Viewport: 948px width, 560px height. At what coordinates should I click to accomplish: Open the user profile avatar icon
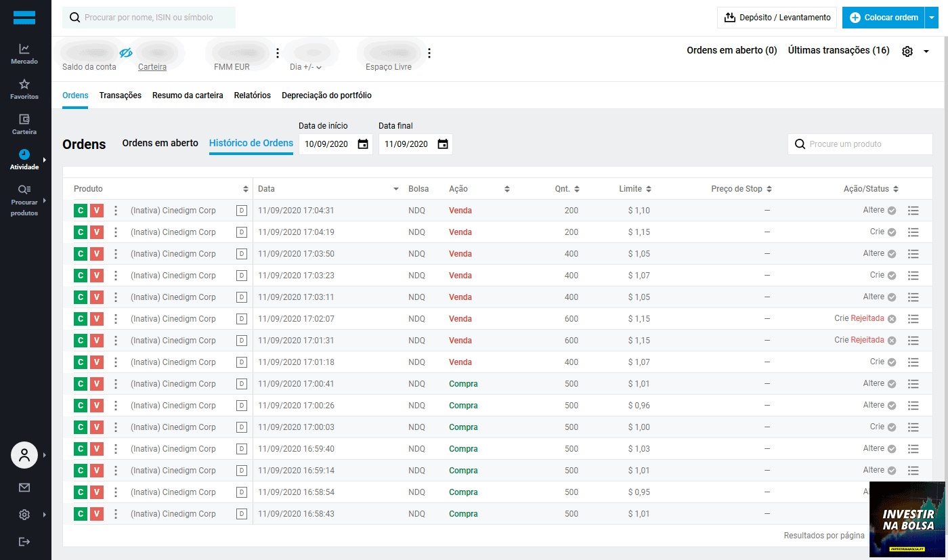pos(24,455)
